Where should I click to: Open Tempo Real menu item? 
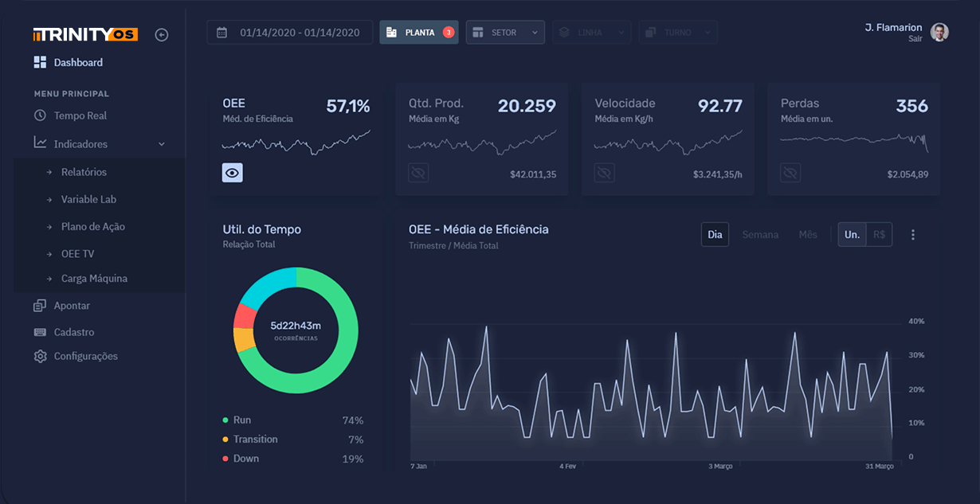(80, 115)
